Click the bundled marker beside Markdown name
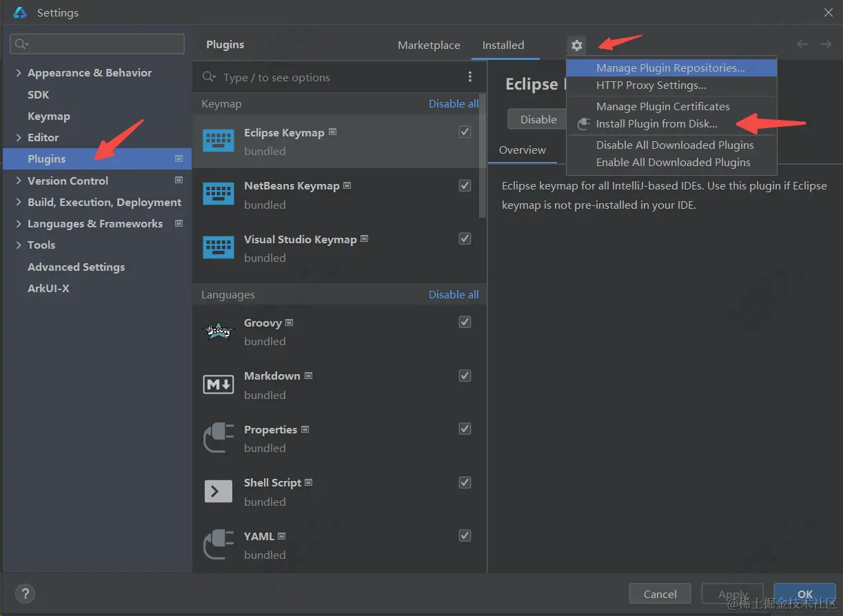 pos(308,376)
